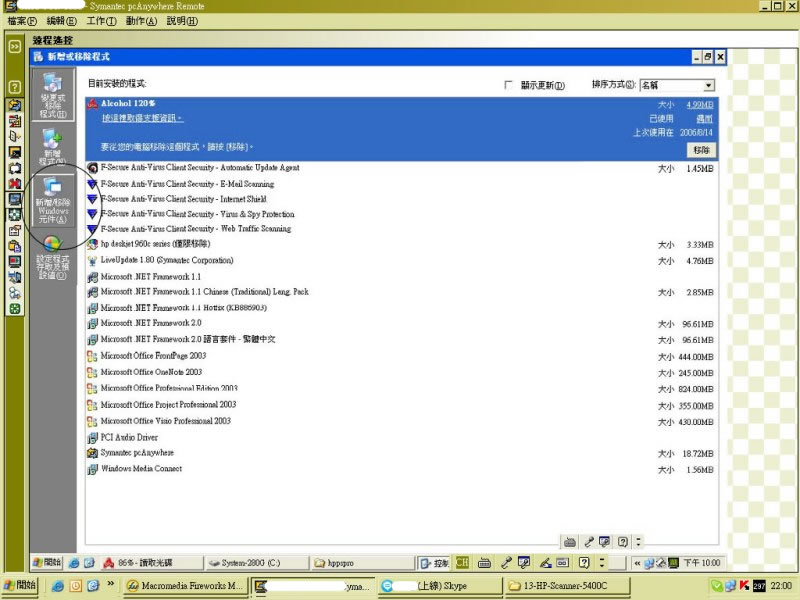Switch to hppspro remote taskbar folder
Viewport: 800px width, 600px height.
point(362,563)
